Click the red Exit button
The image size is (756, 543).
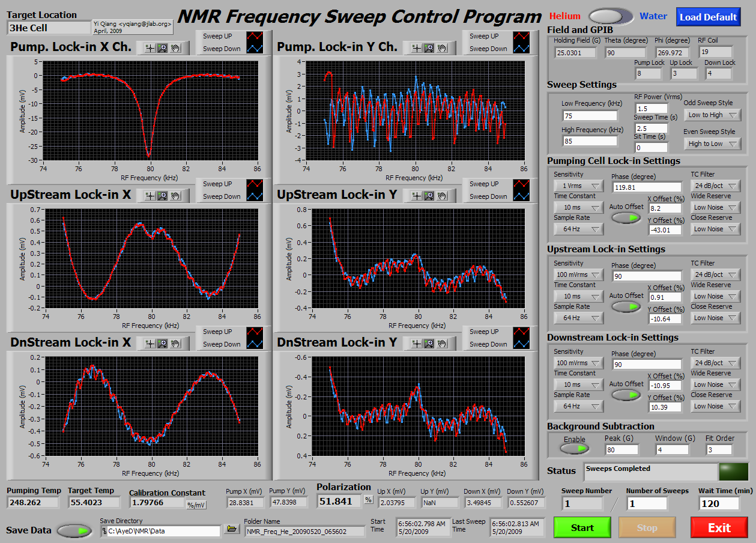pyautogui.click(x=719, y=527)
